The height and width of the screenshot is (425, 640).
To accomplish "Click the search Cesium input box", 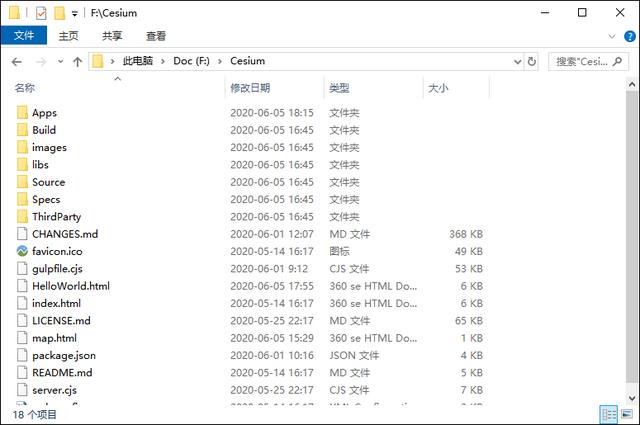I will (x=588, y=62).
